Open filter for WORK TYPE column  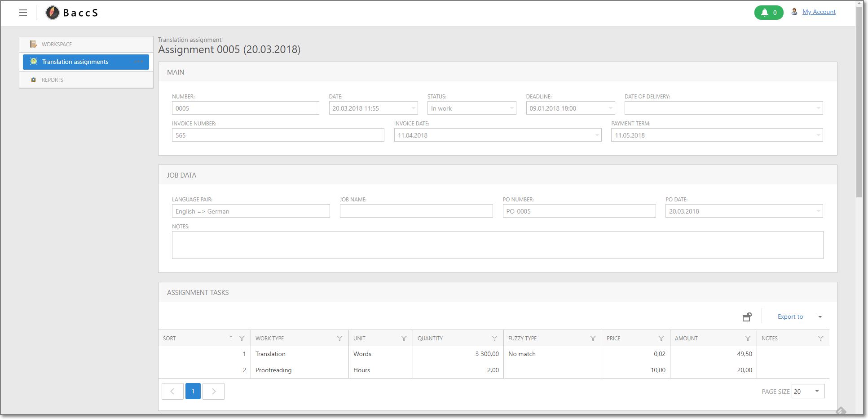(x=339, y=338)
